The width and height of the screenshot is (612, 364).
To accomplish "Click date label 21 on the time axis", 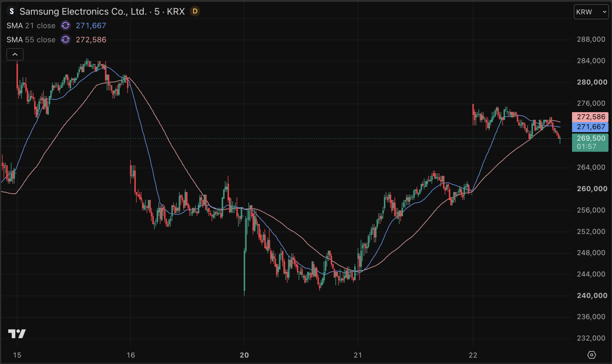I will coord(358,355).
